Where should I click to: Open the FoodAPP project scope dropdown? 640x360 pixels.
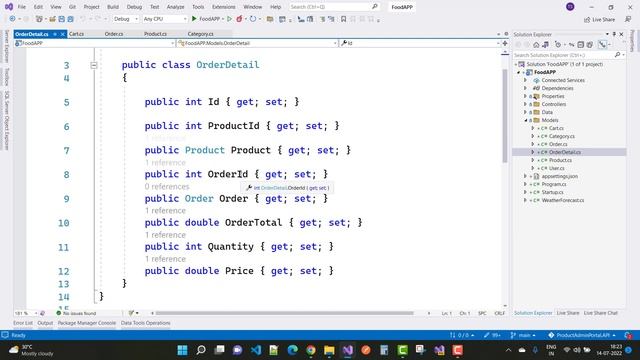coord(95,43)
